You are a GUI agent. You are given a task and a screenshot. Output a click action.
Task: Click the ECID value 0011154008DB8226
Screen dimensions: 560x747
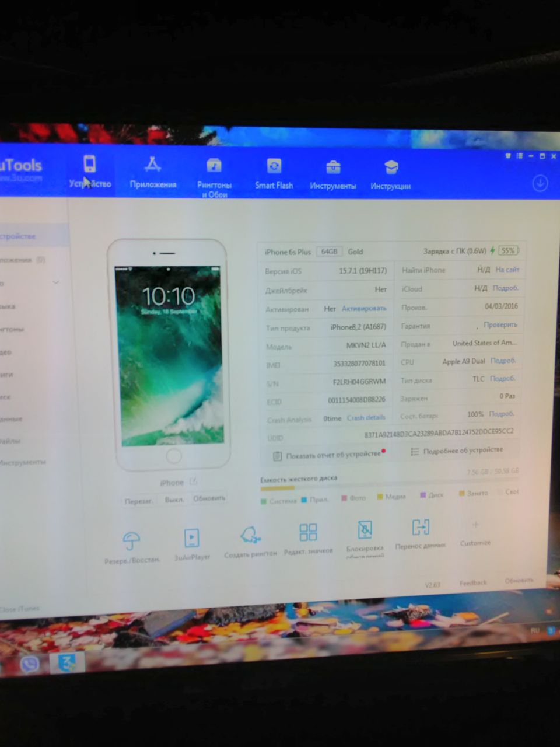[x=356, y=400]
